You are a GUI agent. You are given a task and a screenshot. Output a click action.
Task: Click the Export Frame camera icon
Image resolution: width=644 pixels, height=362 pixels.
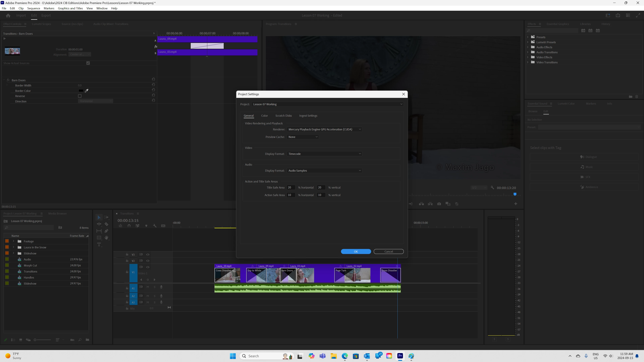[439, 204]
